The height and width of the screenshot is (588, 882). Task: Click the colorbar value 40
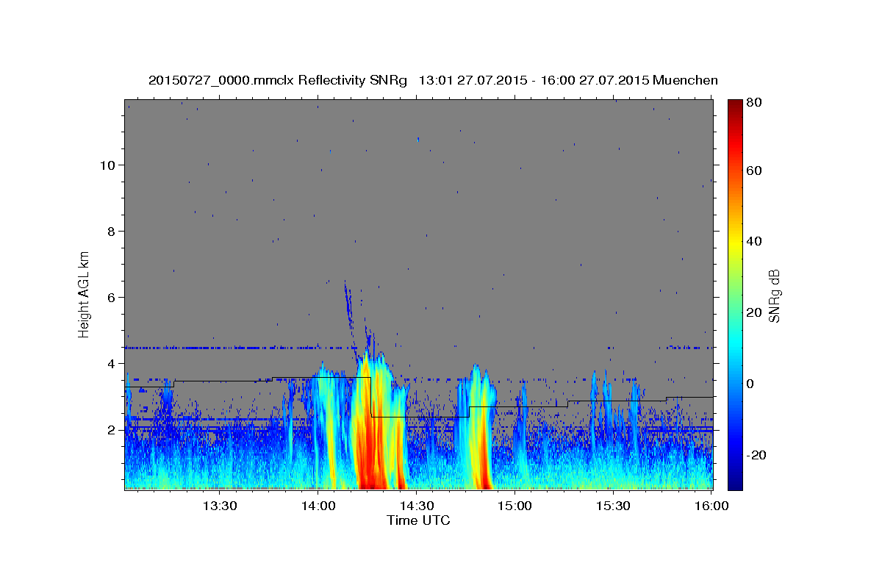(753, 241)
